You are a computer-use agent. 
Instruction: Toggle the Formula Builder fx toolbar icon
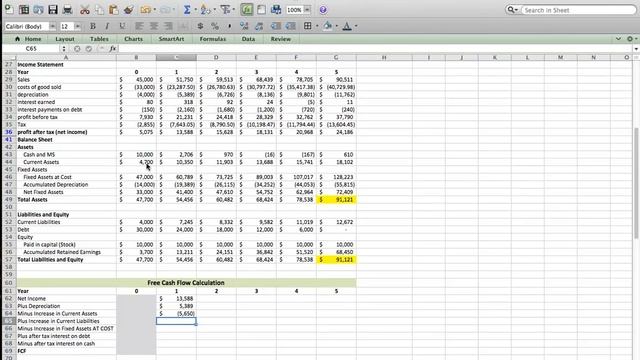coord(247,9)
